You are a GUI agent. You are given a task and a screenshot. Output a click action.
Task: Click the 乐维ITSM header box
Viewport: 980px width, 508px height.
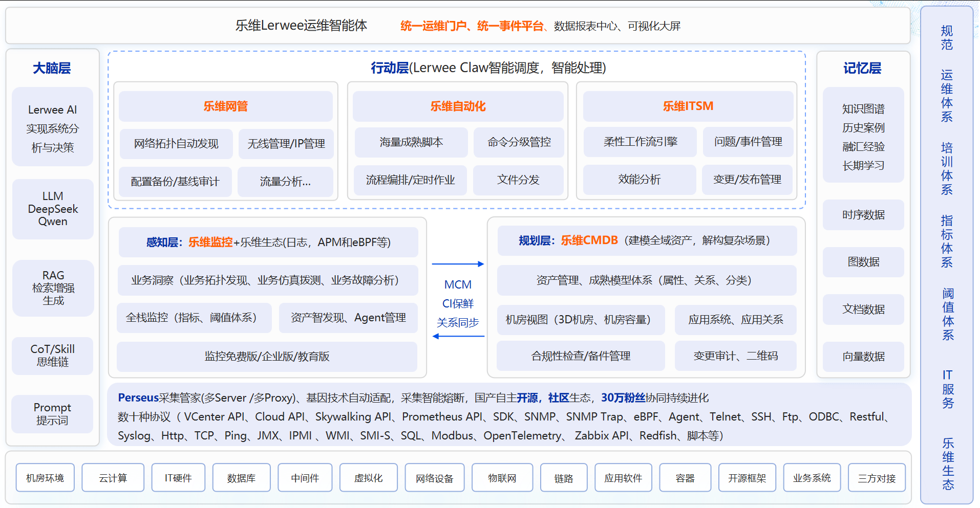pos(688,106)
